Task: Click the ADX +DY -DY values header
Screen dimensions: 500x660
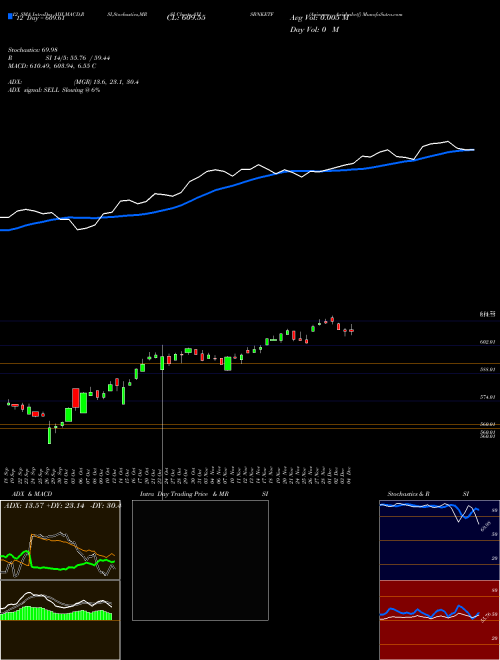Action: (62, 506)
